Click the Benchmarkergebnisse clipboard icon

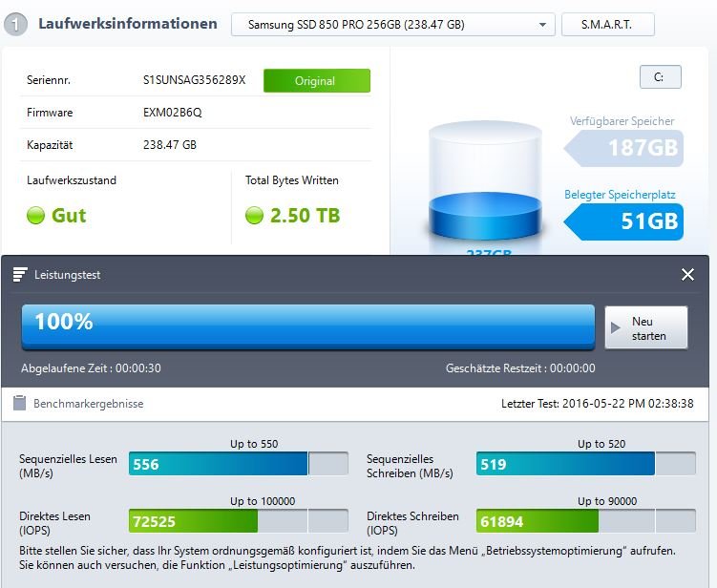click(x=20, y=403)
